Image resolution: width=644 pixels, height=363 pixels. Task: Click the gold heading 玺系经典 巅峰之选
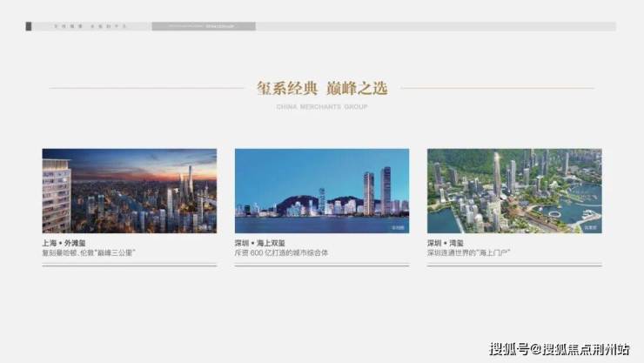pyautogui.click(x=322, y=88)
